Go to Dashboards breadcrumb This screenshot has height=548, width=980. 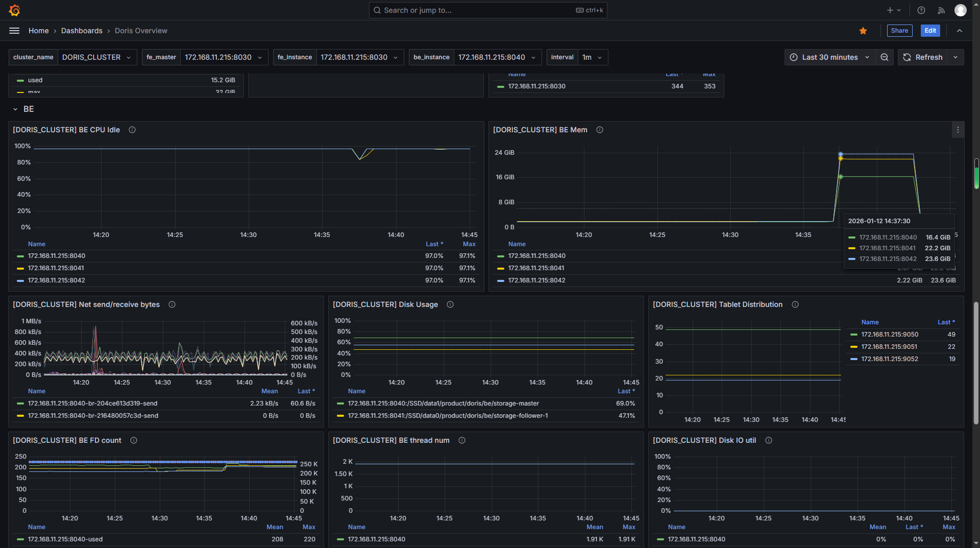(82, 31)
